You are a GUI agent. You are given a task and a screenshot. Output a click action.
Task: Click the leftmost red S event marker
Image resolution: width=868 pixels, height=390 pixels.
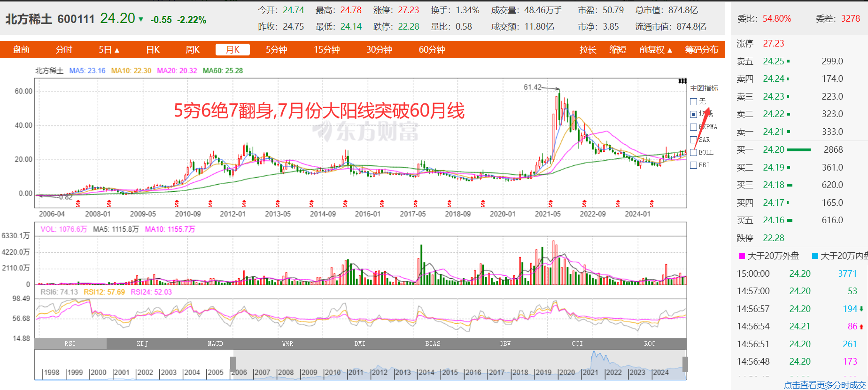coord(78,204)
